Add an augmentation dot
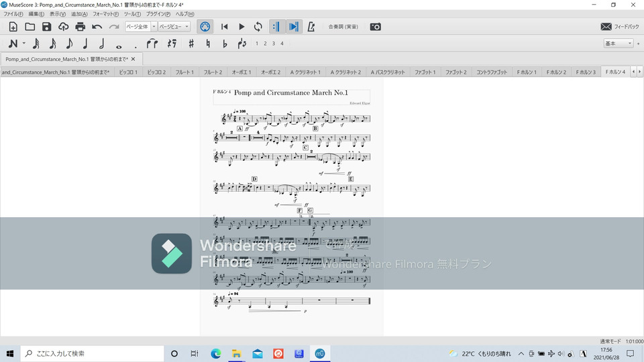644x362 pixels. click(135, 46)
